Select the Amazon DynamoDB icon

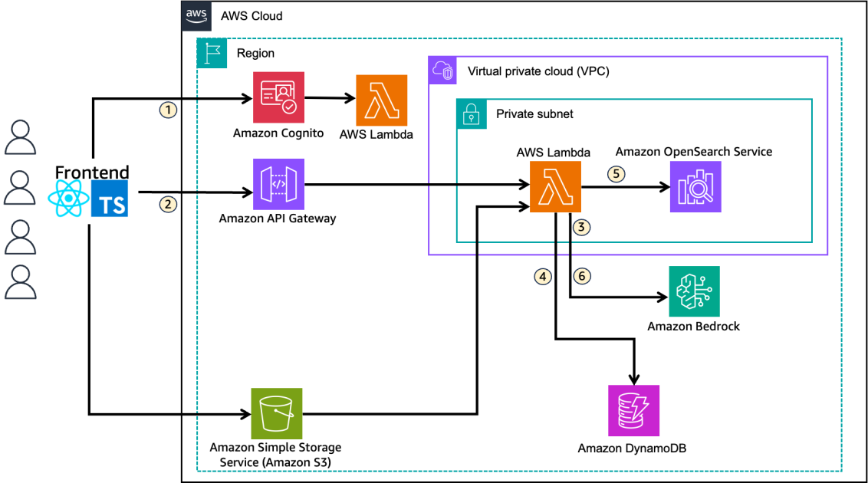(x=634, y=410)
